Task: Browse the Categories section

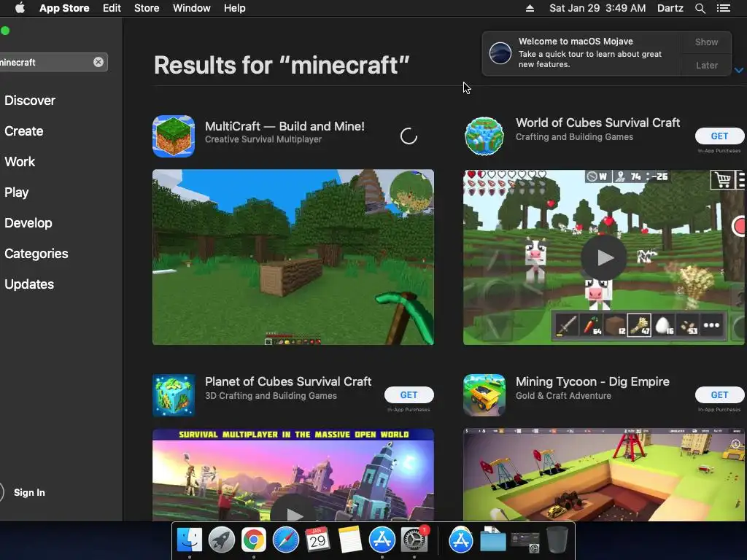Action: [x=36, y=253]
